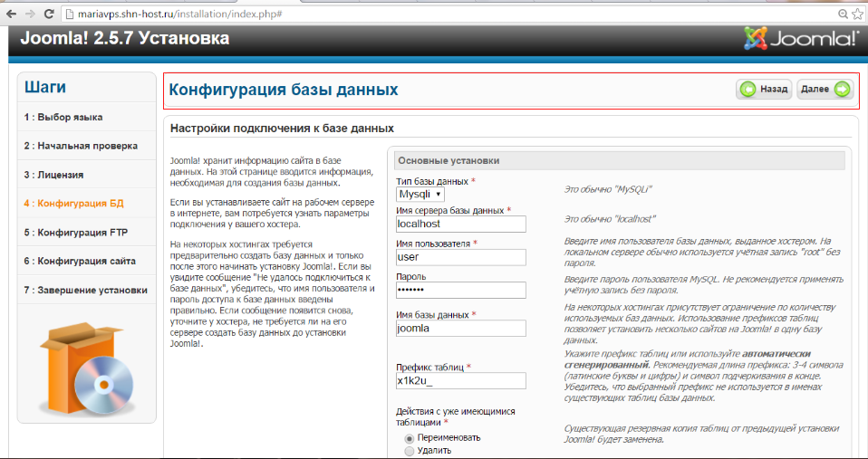
Task: Bookmark the page with the star icon
Action: coord(857,14)
